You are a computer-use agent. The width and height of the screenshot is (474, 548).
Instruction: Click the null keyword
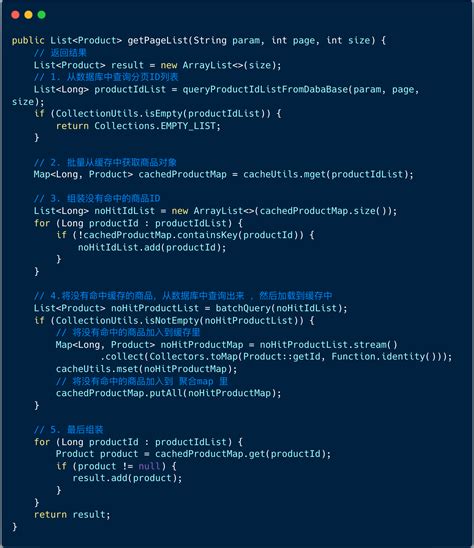click(149, 466)
